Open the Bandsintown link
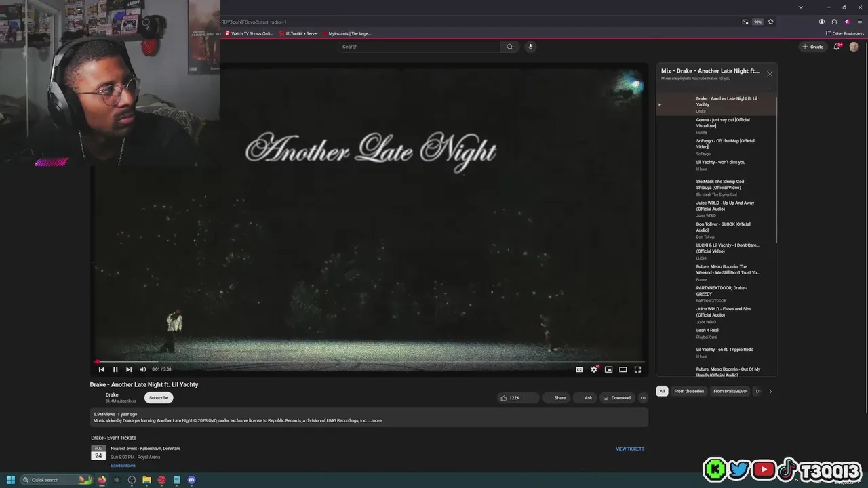This screenshot has height=488, width=868. [123, 466]
